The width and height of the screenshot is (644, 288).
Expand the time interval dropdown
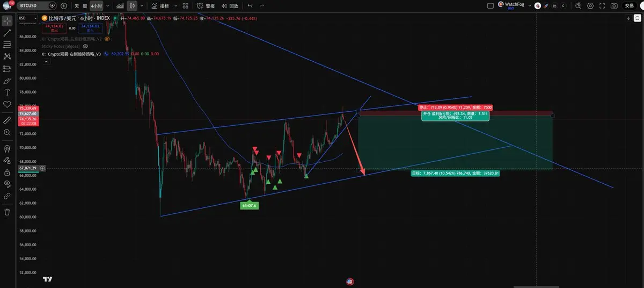(107, 6)
